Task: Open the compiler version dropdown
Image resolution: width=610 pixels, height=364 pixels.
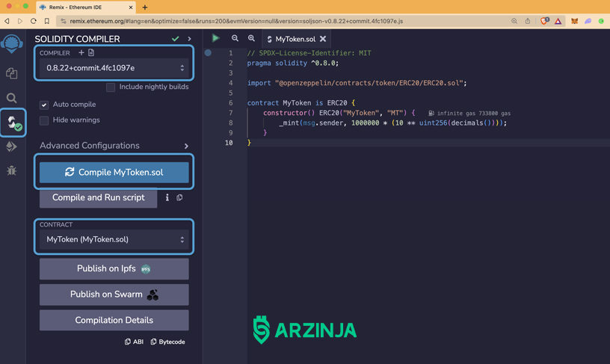Action: pos(114,68)
